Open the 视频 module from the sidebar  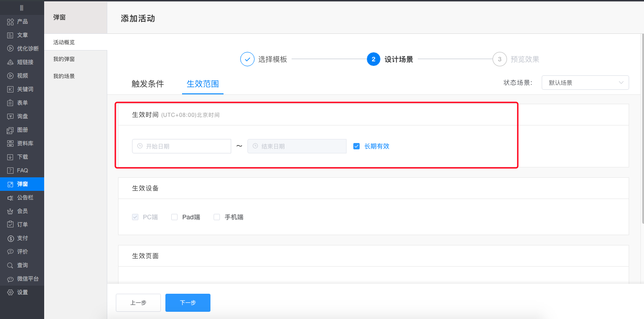(x=18, y=75)
